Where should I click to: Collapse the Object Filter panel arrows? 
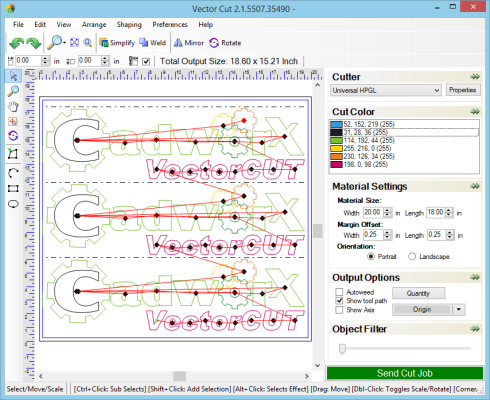[x=475, y=329]
